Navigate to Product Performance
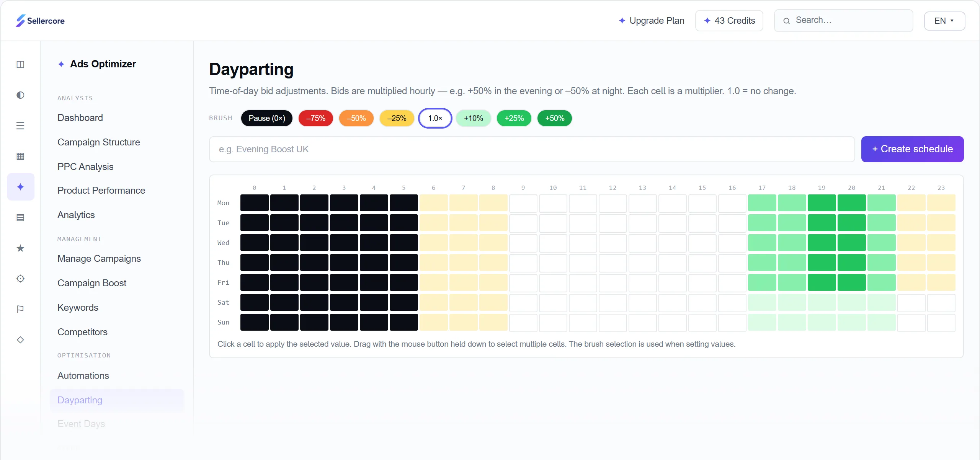Viewport: 980px width, 460px height. [x=101, y=191]
